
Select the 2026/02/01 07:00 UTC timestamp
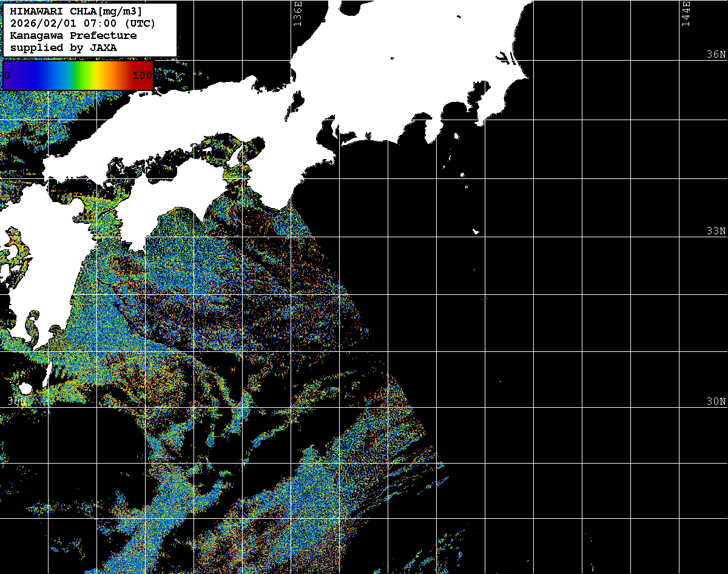[82, 24]
